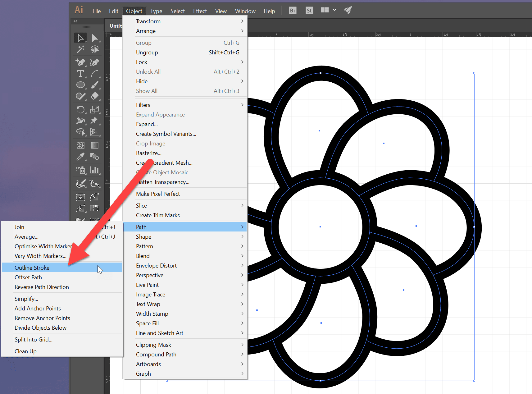532x394 pixels.
Task: Select the Eyedropper tool
Action: (x=80, y=156)
